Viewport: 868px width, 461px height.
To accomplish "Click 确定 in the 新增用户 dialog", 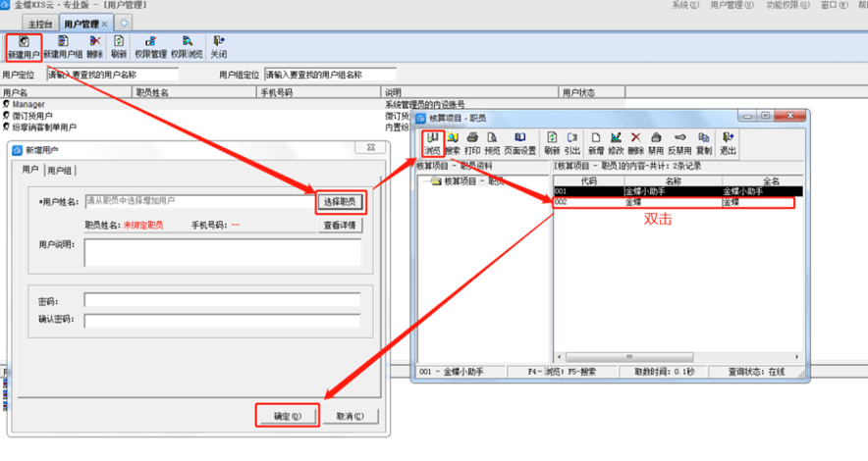I will point(288,416).
